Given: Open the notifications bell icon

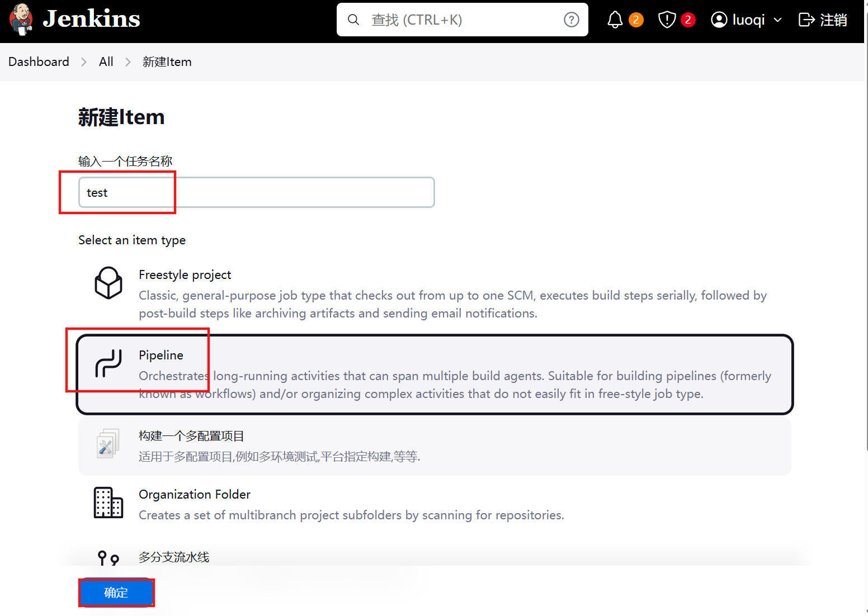Looking at the screenshot, I should [x=615, y=20].
